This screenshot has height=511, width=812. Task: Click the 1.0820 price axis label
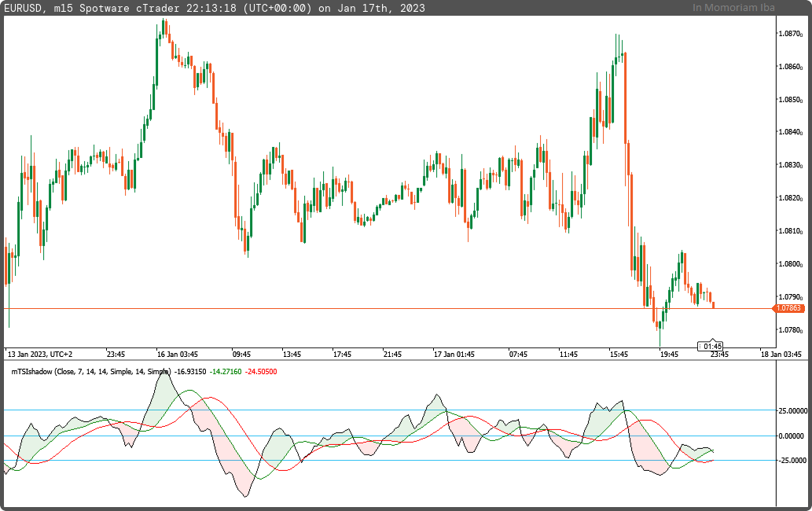tap(790, 198)
